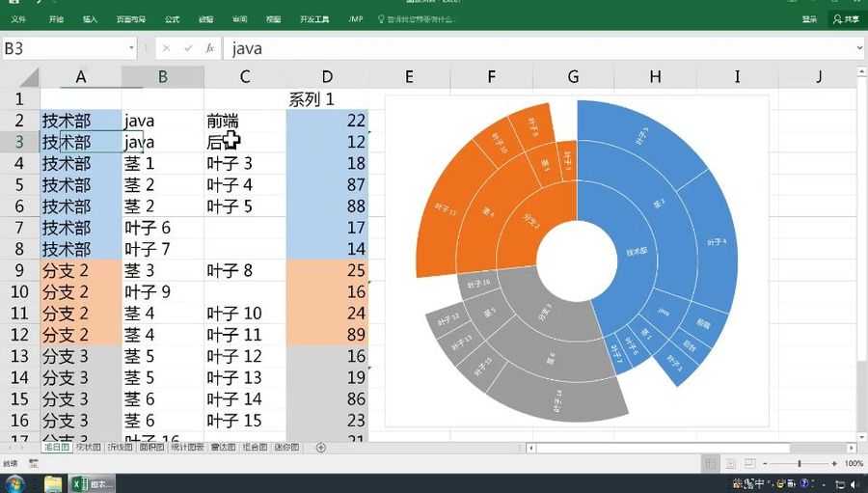The image size is (868, 493).
Task: Click the zoom in plus button
Action: 834,463
